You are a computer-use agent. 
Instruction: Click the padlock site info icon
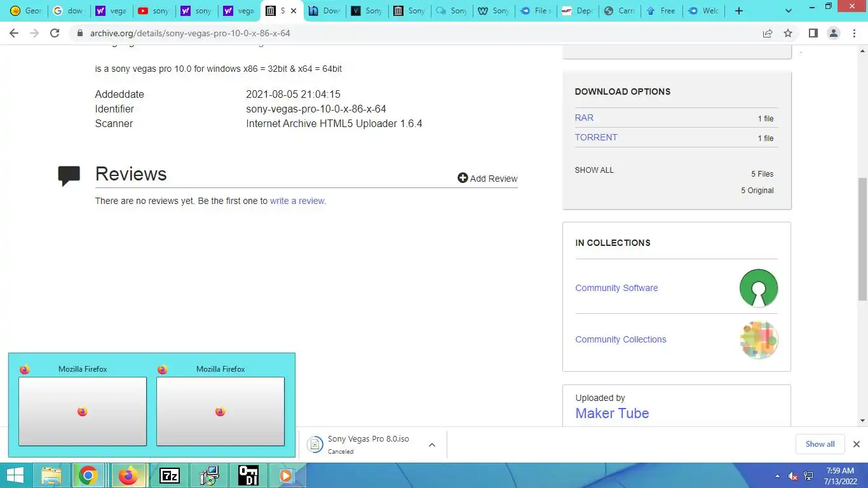pos(79,33)
